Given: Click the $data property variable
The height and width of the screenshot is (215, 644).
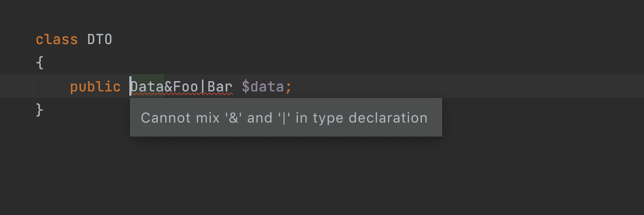Looking at the screenshot, I should pos(263,87).
